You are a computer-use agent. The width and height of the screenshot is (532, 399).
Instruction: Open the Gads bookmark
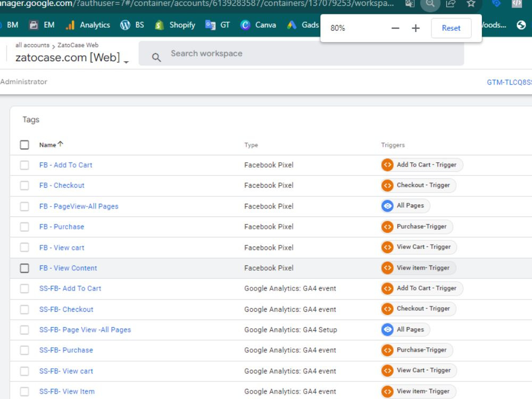click(304, 24)
